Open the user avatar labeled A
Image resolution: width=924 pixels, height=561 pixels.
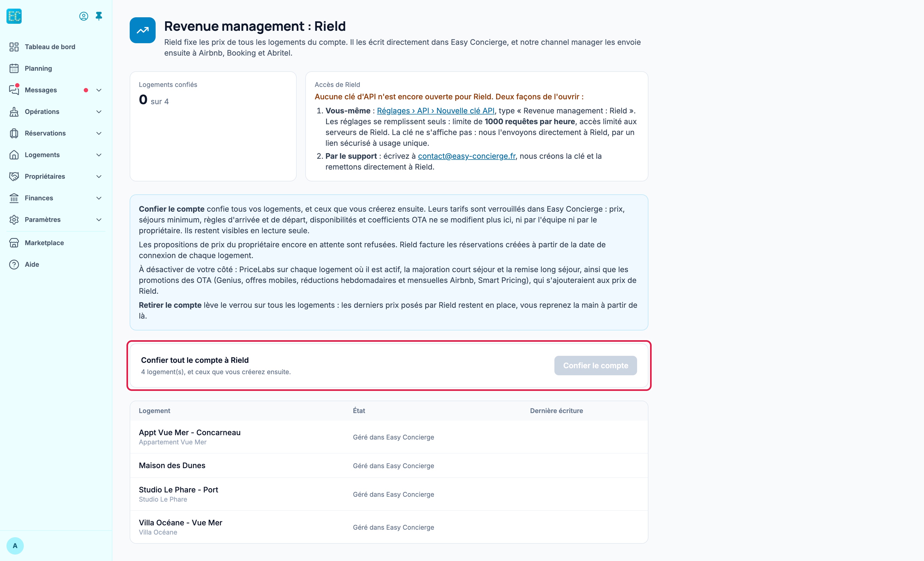point(15,546)
